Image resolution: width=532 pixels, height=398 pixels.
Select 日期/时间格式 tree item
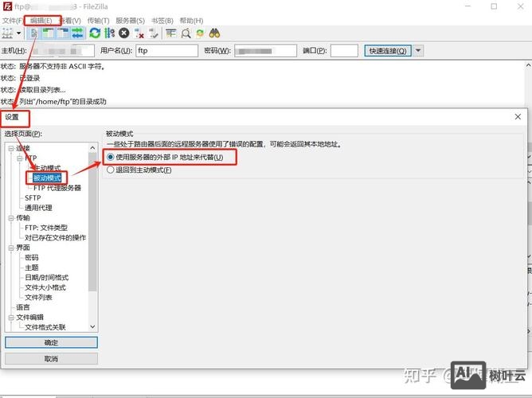click(46, 277)
